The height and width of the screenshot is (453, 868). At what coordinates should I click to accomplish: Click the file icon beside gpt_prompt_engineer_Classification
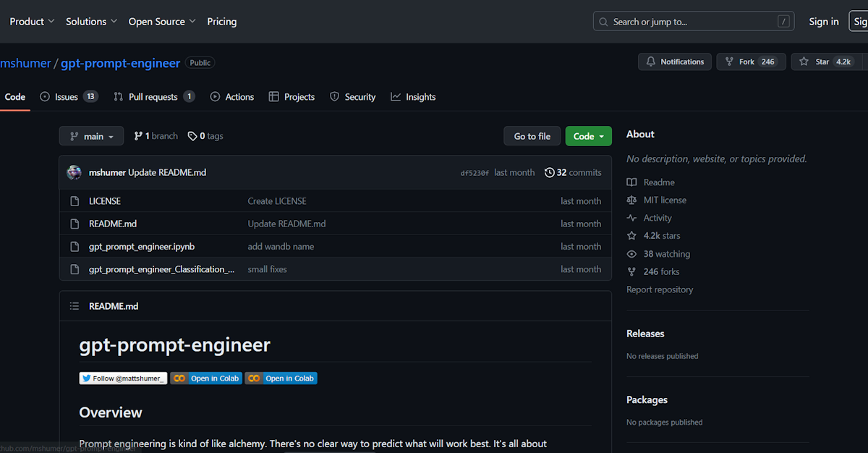(74, 269)
